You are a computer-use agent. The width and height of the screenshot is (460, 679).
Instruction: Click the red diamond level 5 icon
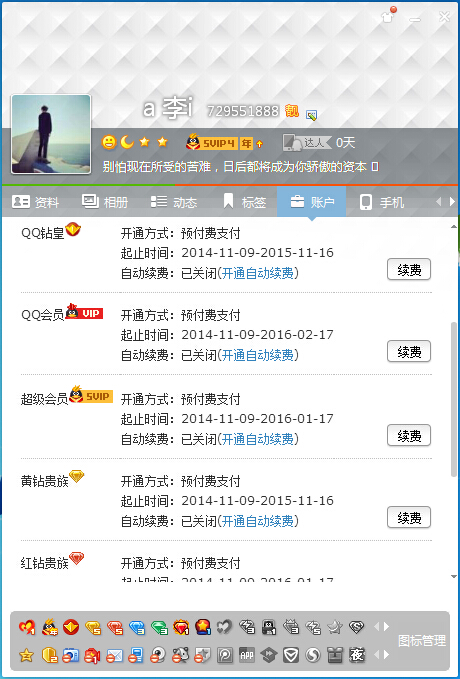coord(115,627)
